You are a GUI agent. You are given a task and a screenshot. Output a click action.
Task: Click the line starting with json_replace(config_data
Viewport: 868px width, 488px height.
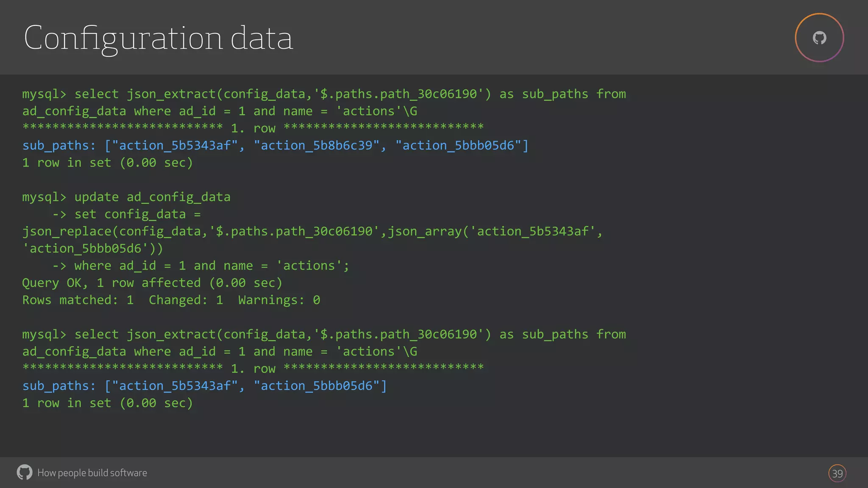coord(312,232)
